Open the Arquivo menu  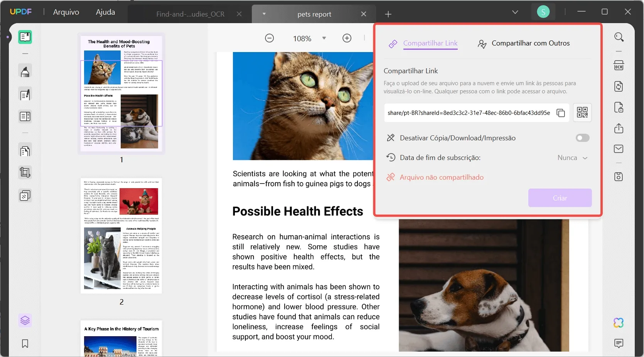click(66, 12)
